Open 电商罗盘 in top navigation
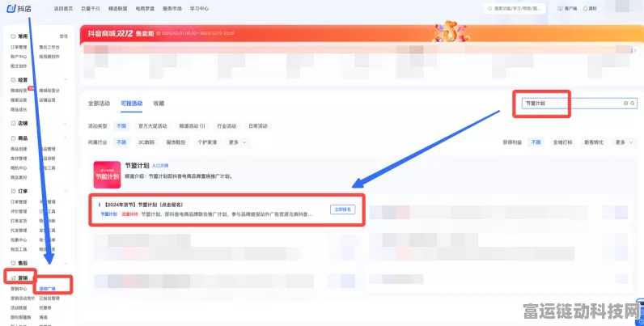 [145, 9]
